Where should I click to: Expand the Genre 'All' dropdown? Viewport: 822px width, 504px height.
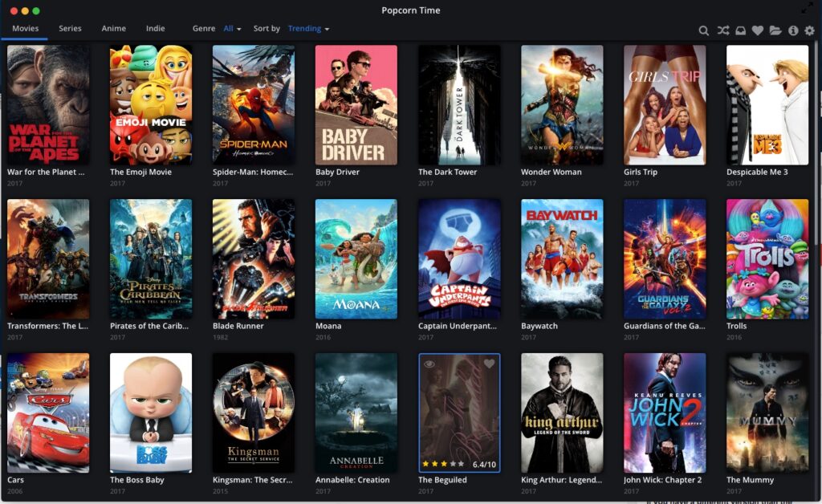(231, 28)
